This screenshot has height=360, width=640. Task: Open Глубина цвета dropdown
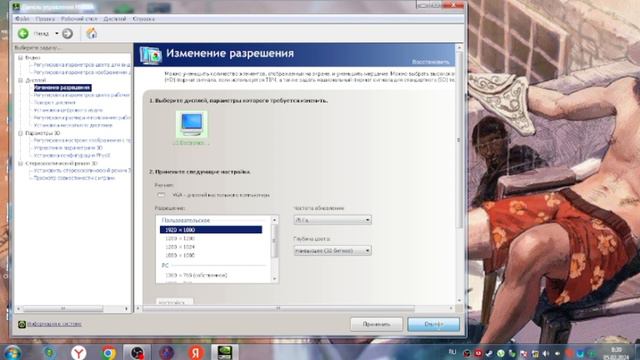(332, 251)
